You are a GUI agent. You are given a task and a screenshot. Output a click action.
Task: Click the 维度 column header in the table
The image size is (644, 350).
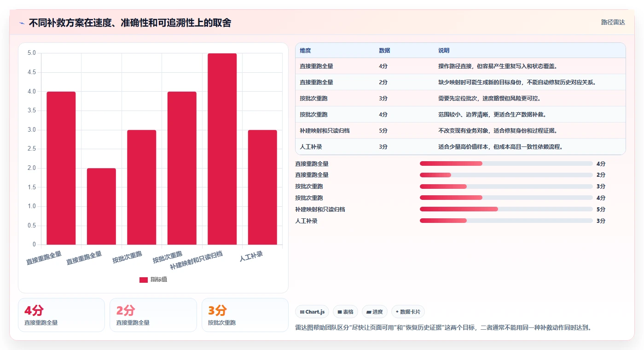305,51
